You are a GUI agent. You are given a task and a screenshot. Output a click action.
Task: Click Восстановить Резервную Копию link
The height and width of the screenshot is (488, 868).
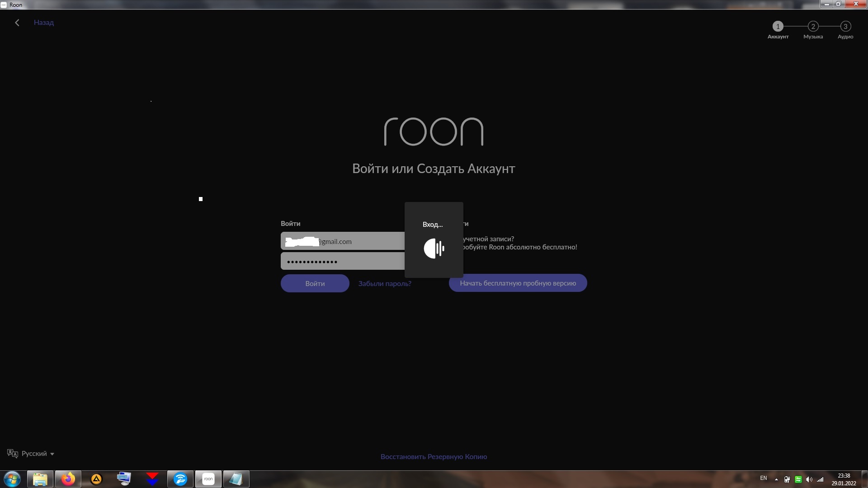(434, 456)
